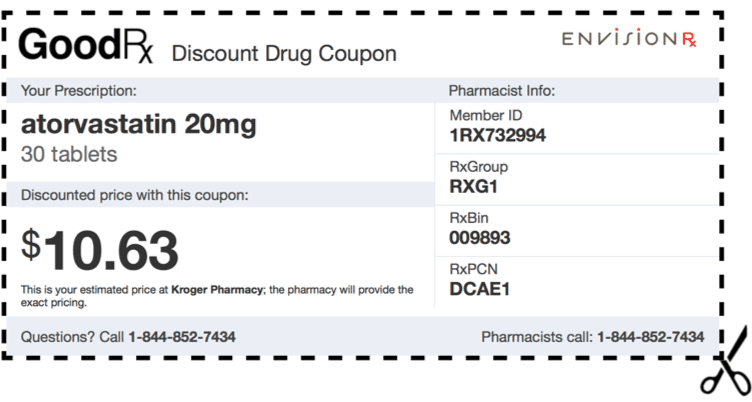The height and width of the screenshot is (402, 752).
Task: Select the RxPCN value DCAE1
Action: [x=479, y=289]
